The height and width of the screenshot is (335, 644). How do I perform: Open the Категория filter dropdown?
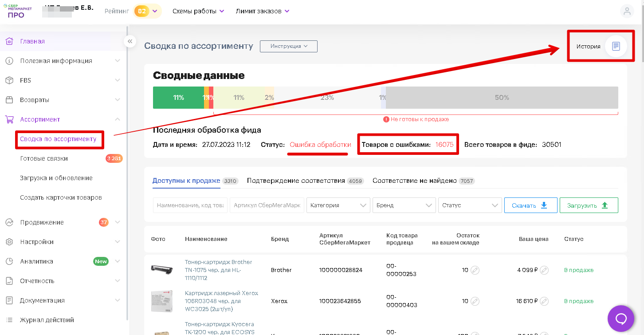[338, 205]
